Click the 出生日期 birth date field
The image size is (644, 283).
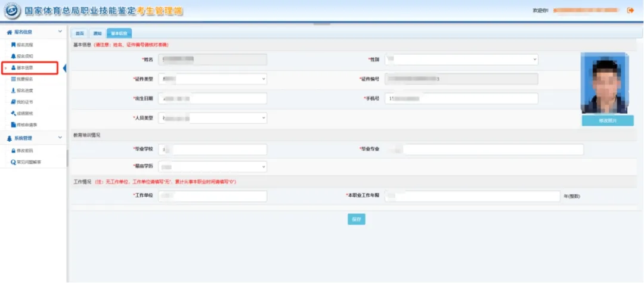pyautogui.click(x=213, y=98)
